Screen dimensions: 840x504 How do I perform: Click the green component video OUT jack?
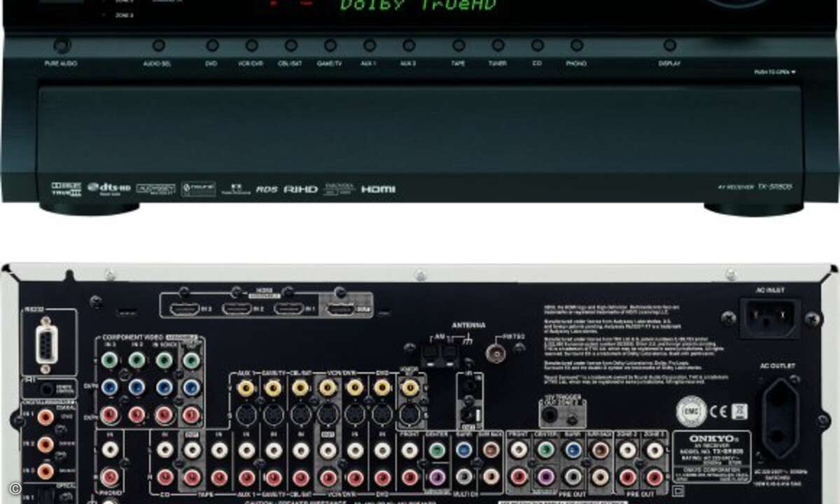[x=191, y=360]
